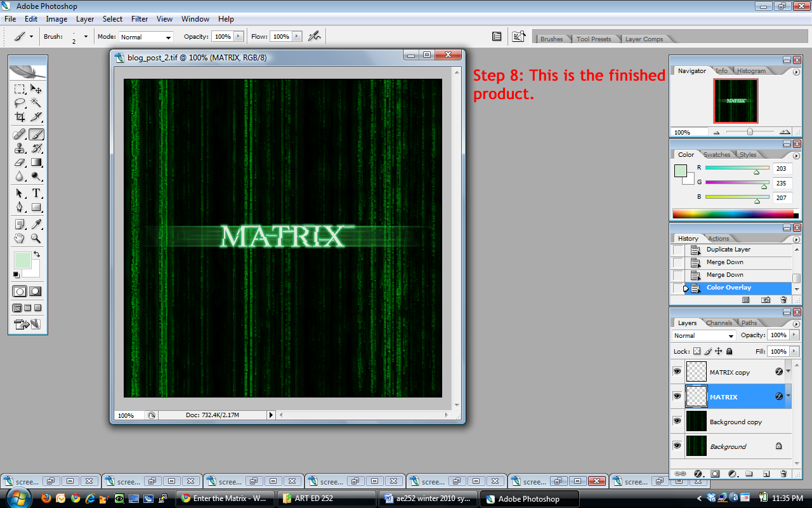The image size is (812, 508).
Task: Add a layer mask to MATRIX layer
Action: [x=715, y=474]
